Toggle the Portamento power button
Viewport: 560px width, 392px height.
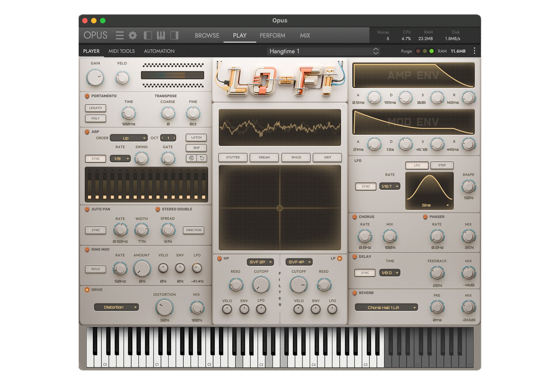[x=87, y=96]
